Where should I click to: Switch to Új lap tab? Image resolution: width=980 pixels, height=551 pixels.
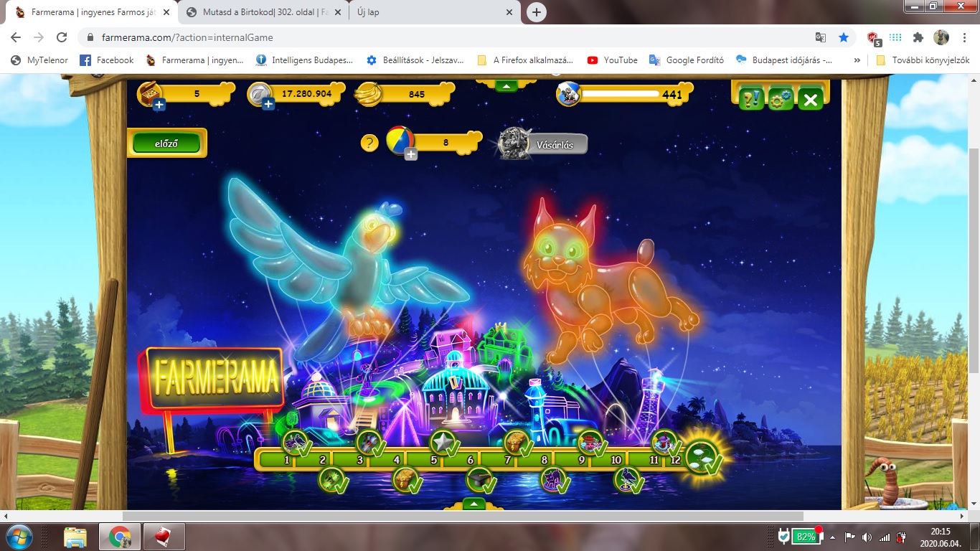(x=434, y=12)
